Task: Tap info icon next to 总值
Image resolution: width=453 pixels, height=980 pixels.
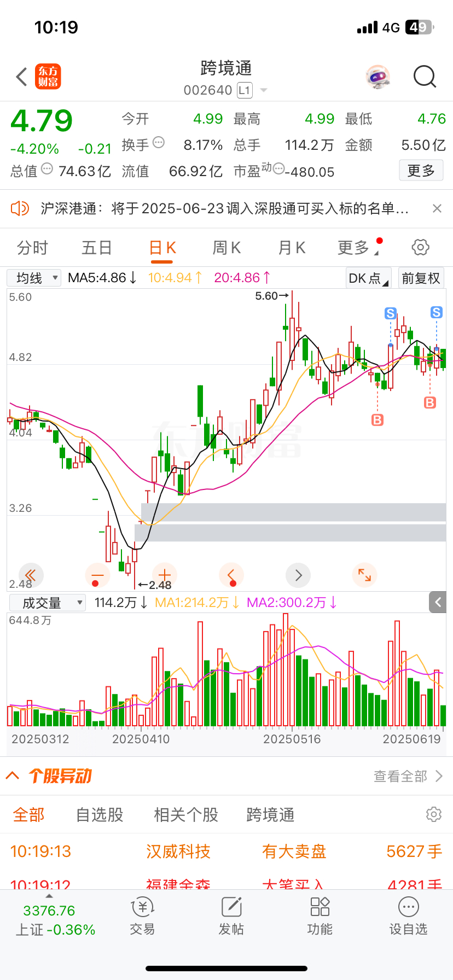Action: 47,169
